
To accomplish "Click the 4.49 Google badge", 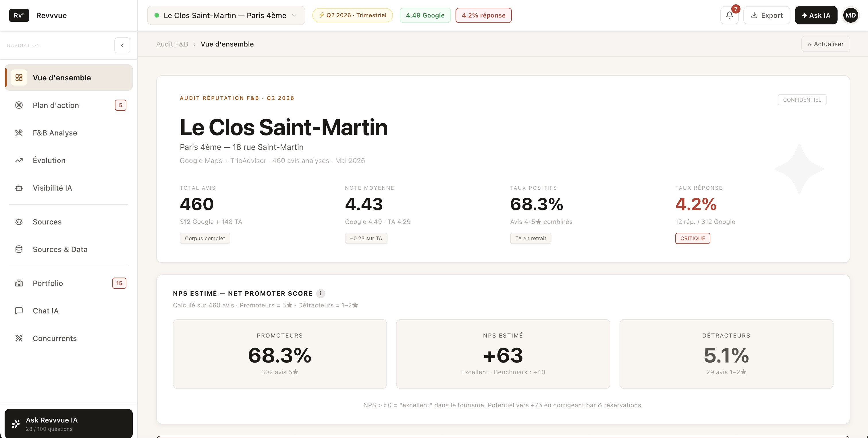I will (x=425, y=15).
